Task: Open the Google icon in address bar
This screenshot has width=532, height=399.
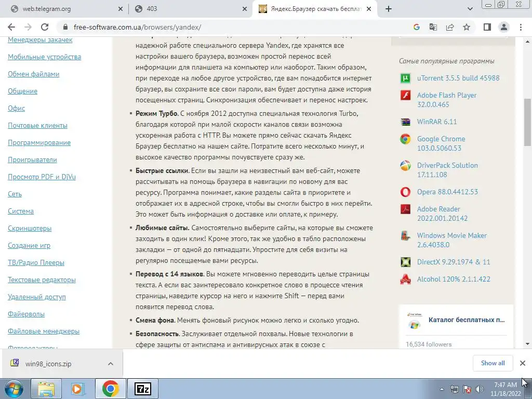Action: tap(417, 27)
